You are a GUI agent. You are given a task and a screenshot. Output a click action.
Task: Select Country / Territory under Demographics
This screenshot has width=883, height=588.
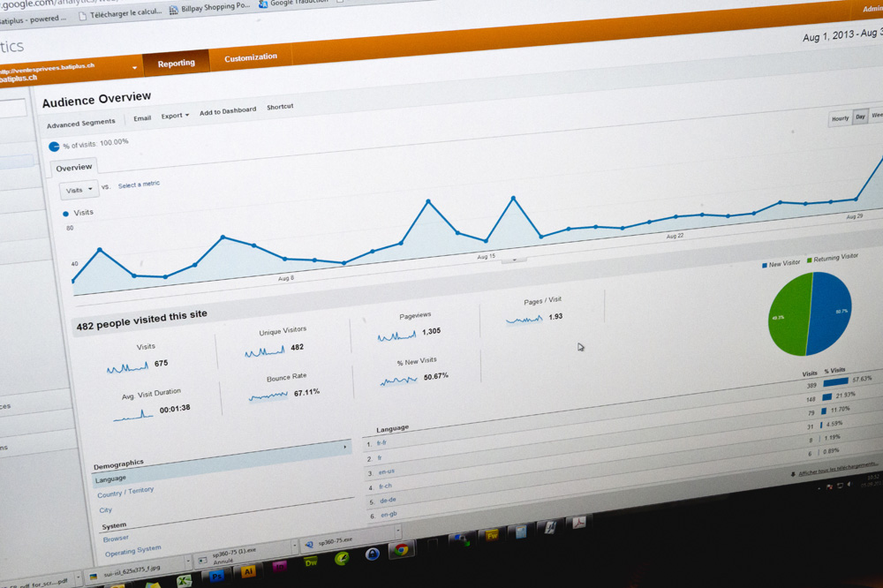pyautogui.click(x=125, y=493)
